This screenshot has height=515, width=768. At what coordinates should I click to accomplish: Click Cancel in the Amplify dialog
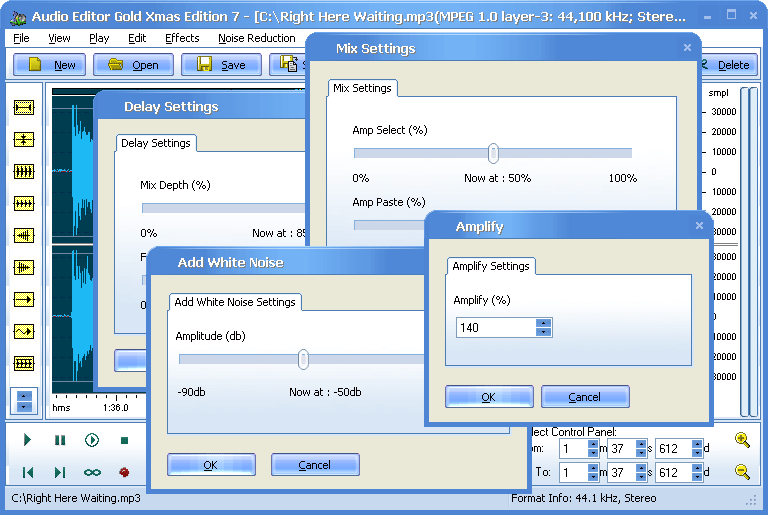pyautogui.click(x=585, y=397)
